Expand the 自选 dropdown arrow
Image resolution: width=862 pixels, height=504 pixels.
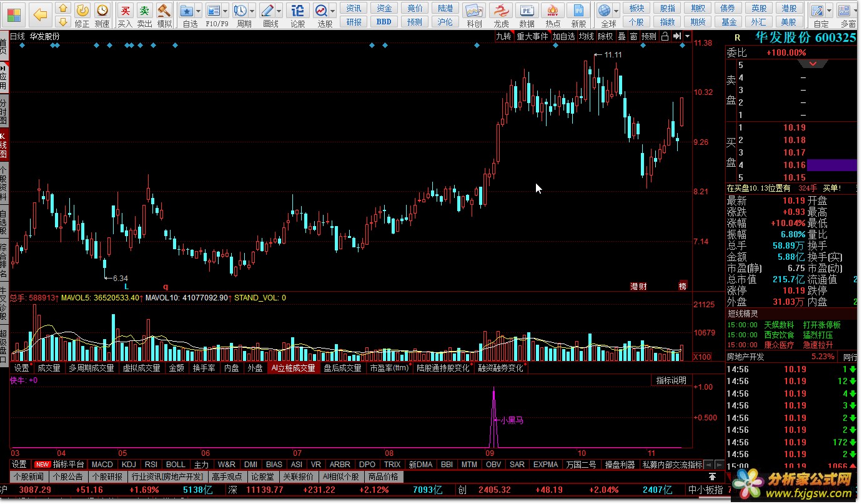[199, 11]
